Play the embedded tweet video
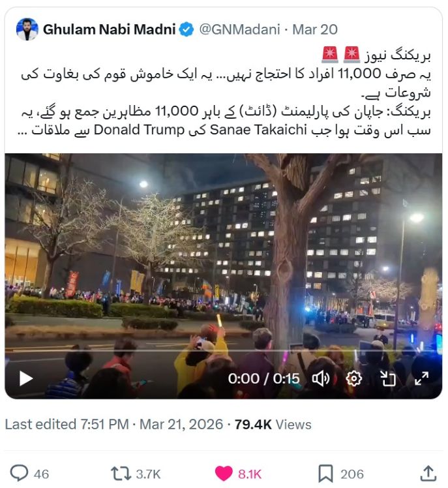The height and width of the screenshot is (488, 448). pos(26,378)
